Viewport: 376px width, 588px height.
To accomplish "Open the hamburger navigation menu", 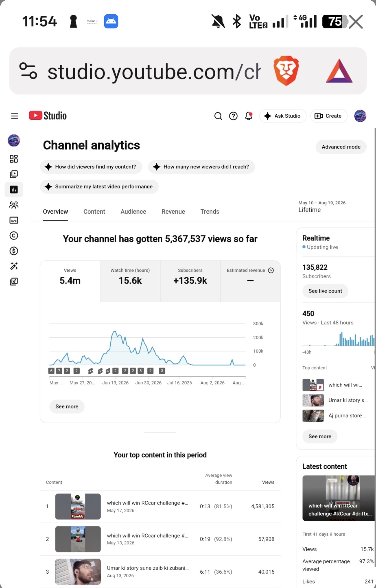I will (14, 116).
